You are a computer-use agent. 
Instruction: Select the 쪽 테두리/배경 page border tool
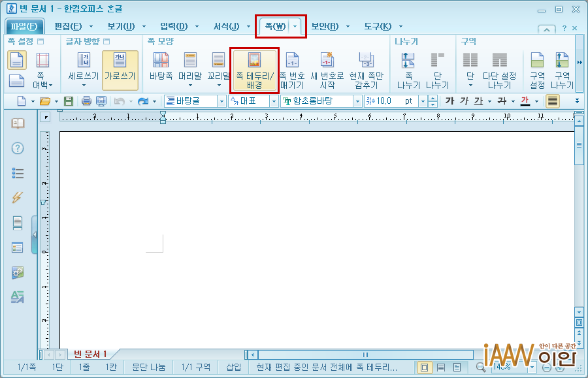coord(255,70)
